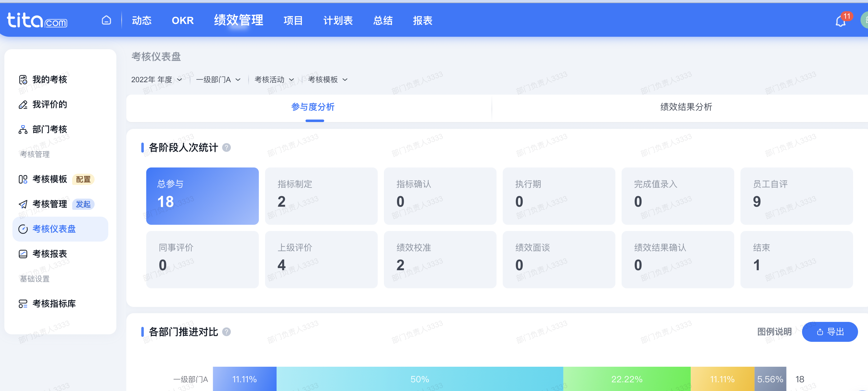Select the 同事评价 card
This screenshot has width=868, height=391.
tap(203, 260)
